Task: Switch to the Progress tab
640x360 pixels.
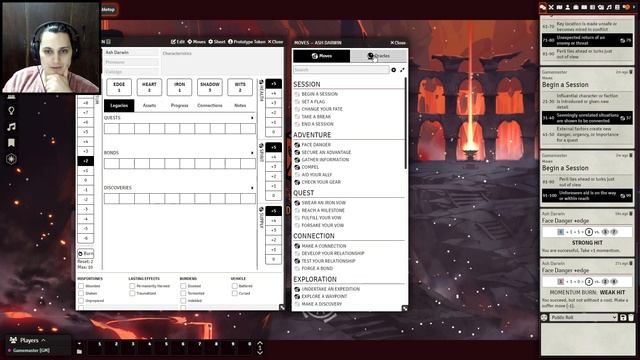Action: [x=180, y=106]
